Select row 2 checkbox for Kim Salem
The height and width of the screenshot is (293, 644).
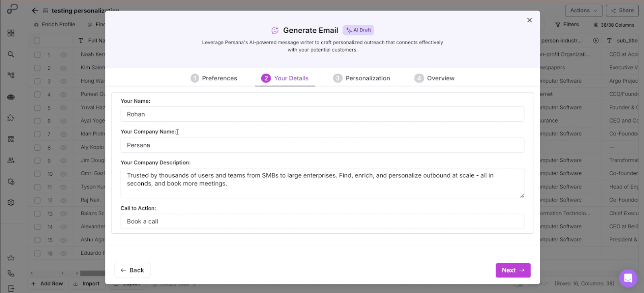point(37,68)
